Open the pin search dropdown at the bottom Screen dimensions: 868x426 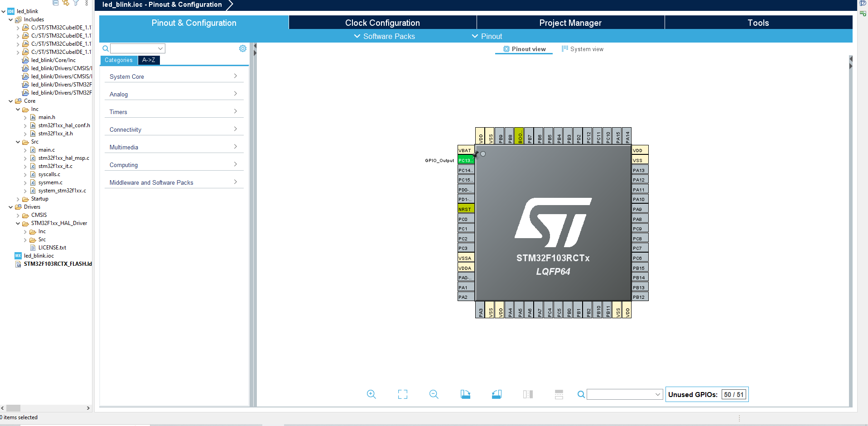pyautogui.click(x=658, y=394)
